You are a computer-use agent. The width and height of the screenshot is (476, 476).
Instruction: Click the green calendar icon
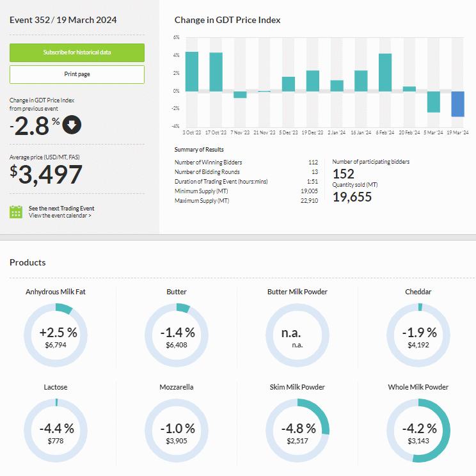pyautogui.click(x=16, y=212)
